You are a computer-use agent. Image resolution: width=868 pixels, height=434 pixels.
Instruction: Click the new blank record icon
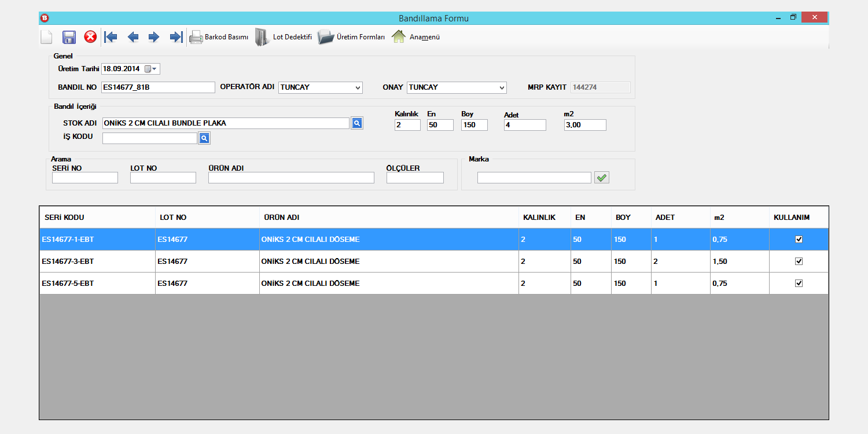46,37
